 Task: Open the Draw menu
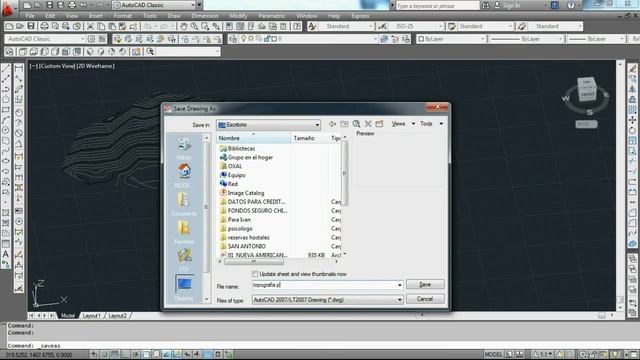tap(174, 16)
